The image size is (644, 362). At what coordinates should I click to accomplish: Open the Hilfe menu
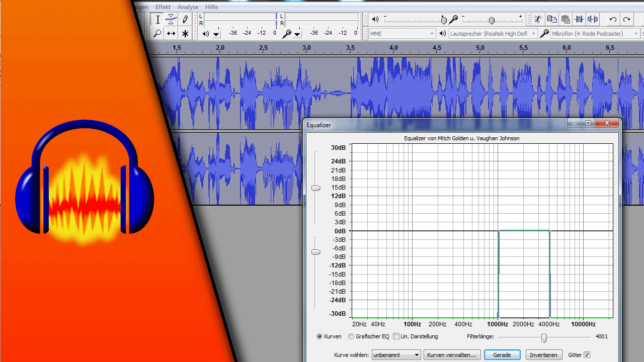click(211, 7)
